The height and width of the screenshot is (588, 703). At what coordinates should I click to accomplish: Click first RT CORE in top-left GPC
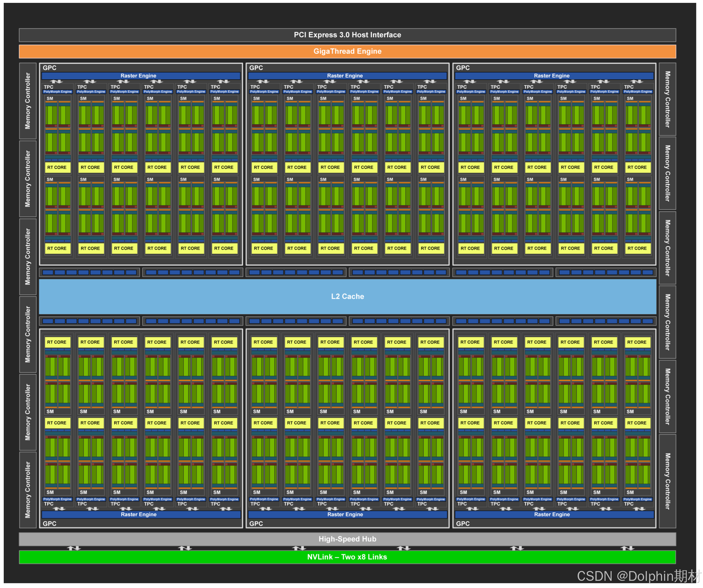[57, 167]
